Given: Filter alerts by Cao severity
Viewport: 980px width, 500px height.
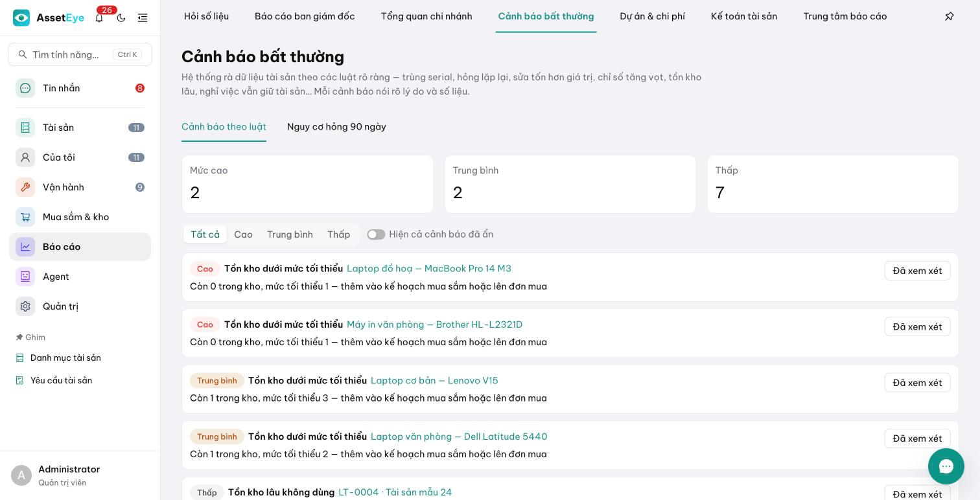Looking at the screenshot, I should (243, 234).
